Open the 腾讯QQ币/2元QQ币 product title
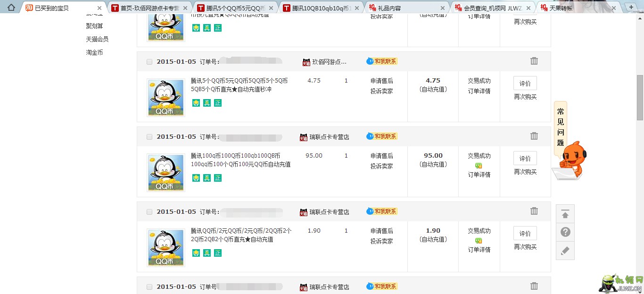The width and height of the screenshot is (644, 294). [241, 235]
